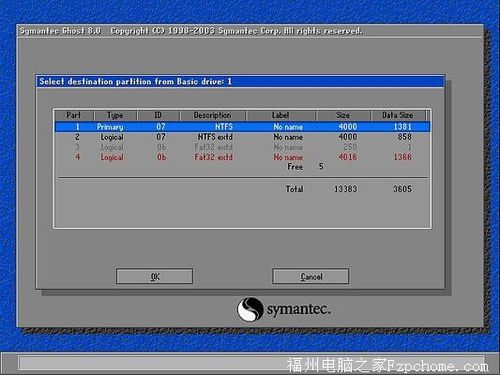This screenshot has width=500, height=375.
Task: Click the Type column header
Action: pos(115,115)
